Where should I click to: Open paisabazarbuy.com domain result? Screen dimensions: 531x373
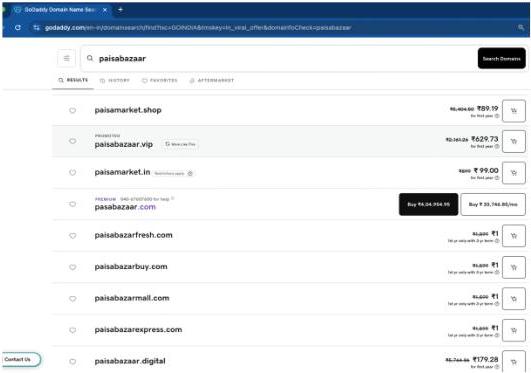pyautogui.click(x=131, y=267)
